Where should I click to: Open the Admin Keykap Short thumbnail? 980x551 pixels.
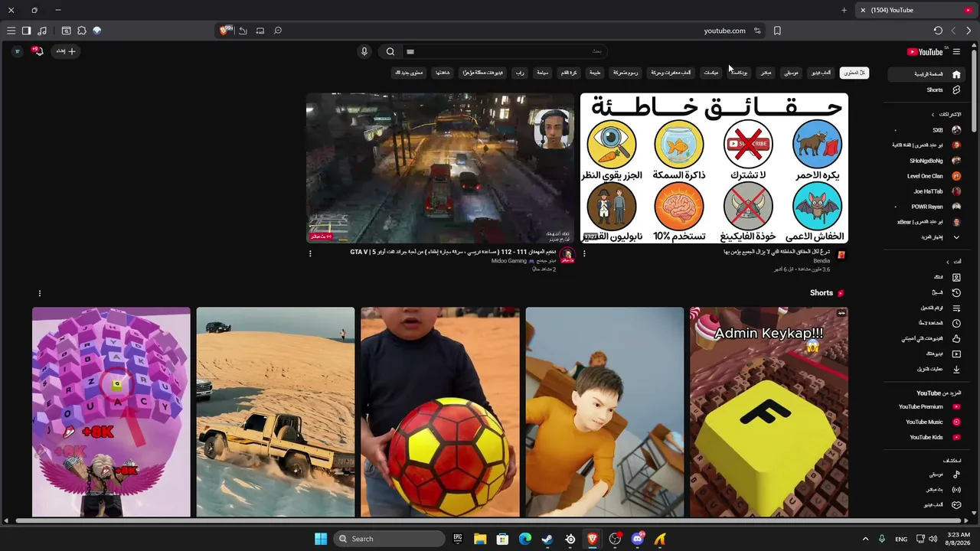[x=769, y=412]
